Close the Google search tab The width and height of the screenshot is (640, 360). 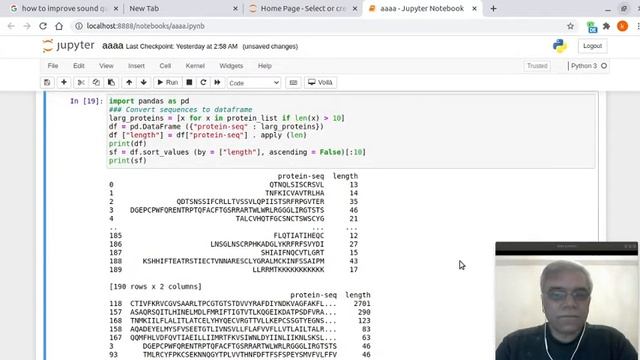pos(116,9)
